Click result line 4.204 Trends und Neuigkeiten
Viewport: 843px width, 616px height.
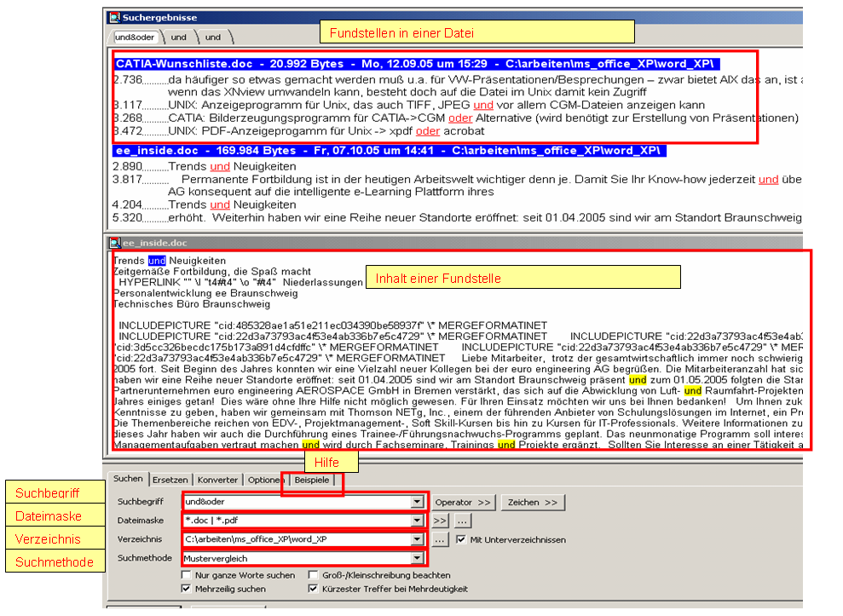[x=205, y=204]
